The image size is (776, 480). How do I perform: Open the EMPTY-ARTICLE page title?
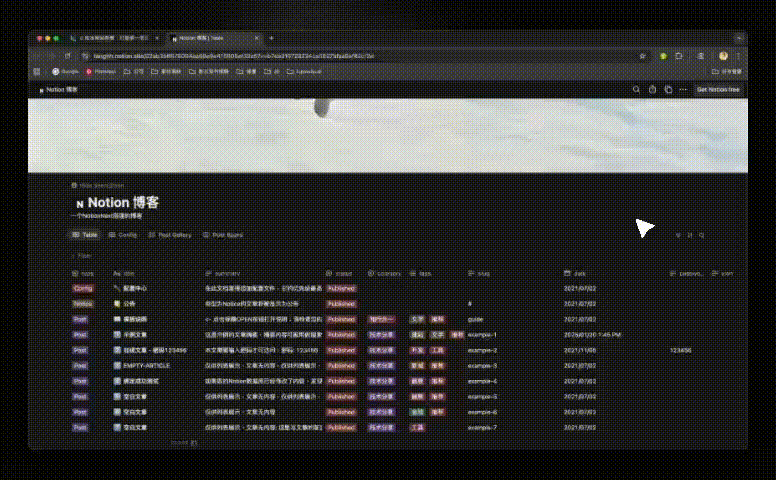pos(146,366)
